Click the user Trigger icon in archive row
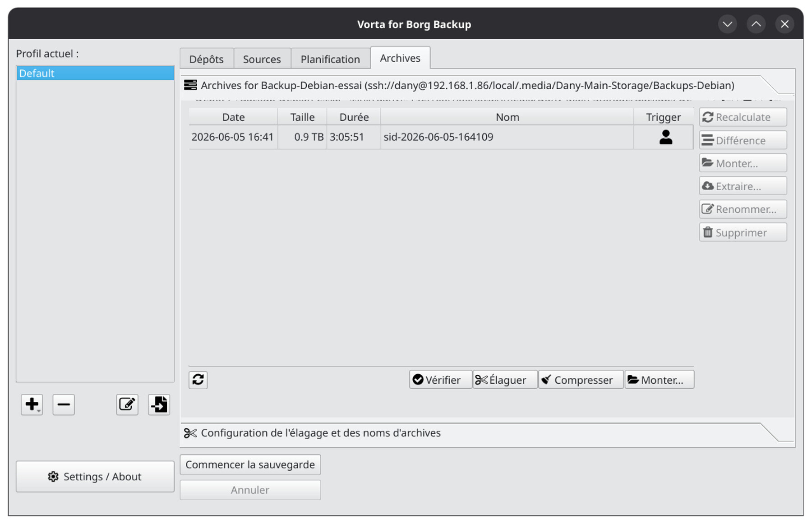The width and height of the screenshot is (812, 524). [665, 137]
